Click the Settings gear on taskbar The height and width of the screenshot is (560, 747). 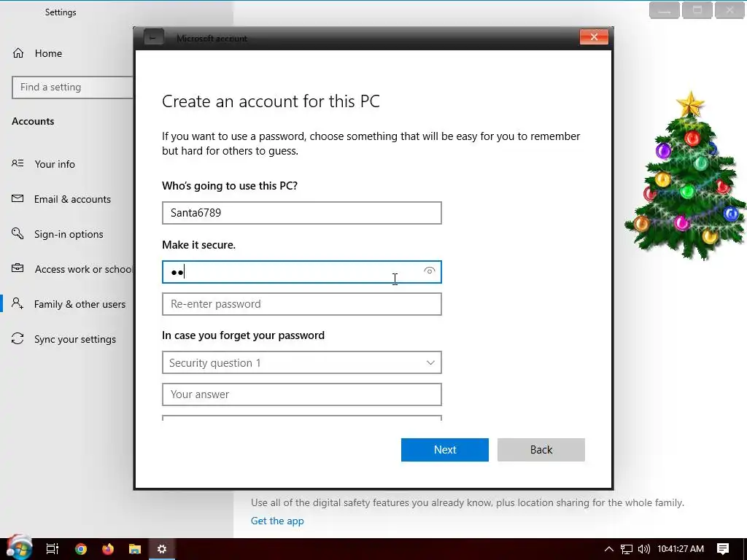click(x=162, y=549)
